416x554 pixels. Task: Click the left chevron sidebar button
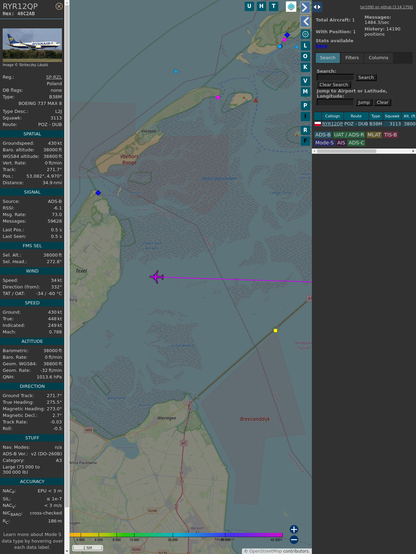pos(305,22)
